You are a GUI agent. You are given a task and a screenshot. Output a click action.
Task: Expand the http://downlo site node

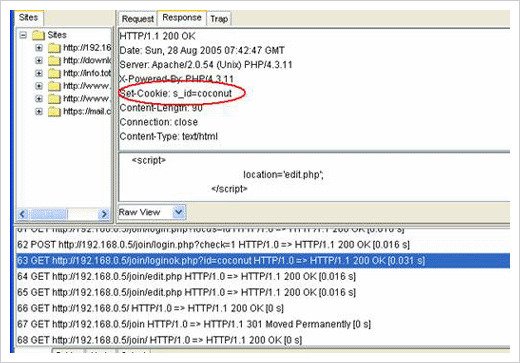[39, 60]
